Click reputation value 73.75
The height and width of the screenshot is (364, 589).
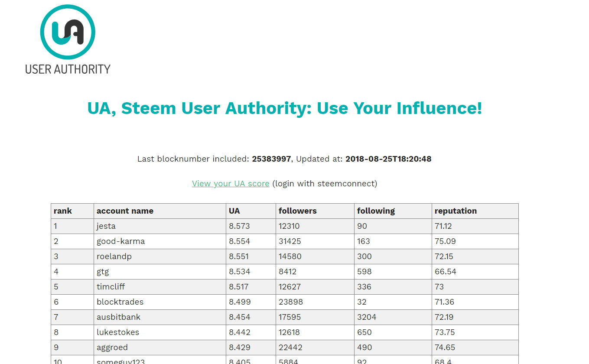point(445,332)
